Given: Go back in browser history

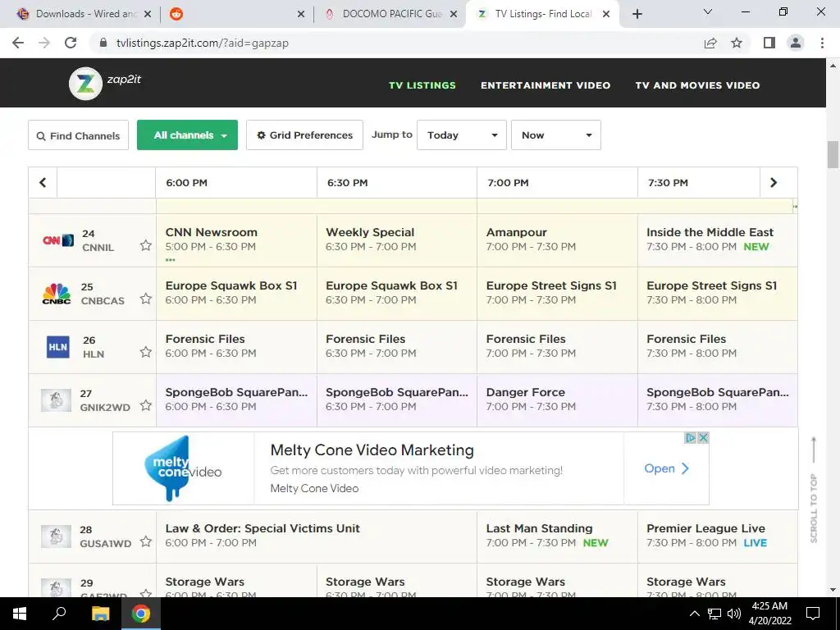Looking at the screenshot, I should 18,43.
